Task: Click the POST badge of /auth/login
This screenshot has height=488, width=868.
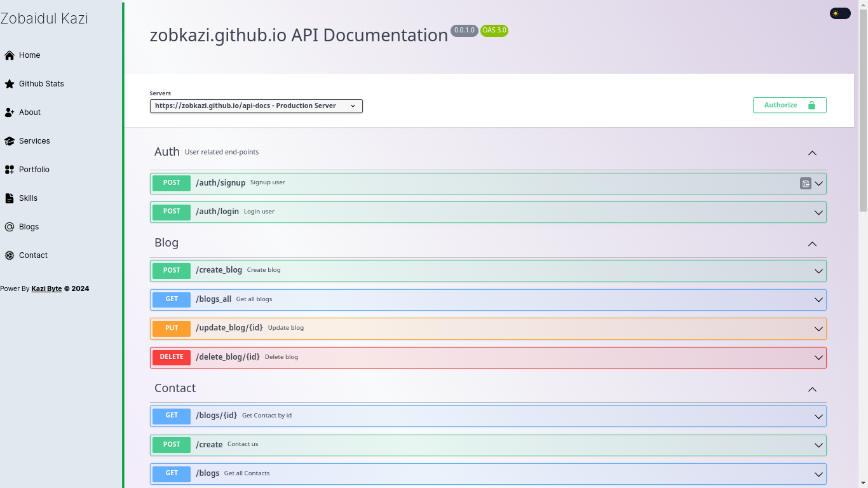Action: pos(172,212)
